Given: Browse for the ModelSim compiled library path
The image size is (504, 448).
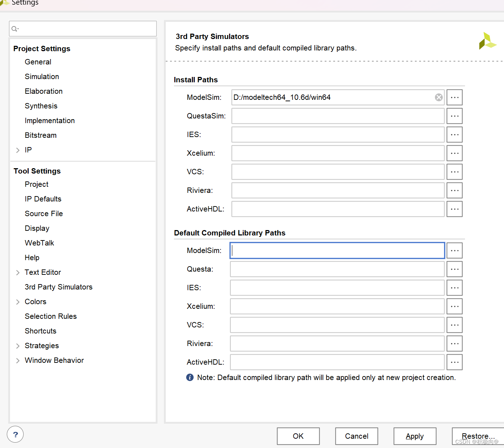Looking at the screenshot, I should click(x=454, y=250).
